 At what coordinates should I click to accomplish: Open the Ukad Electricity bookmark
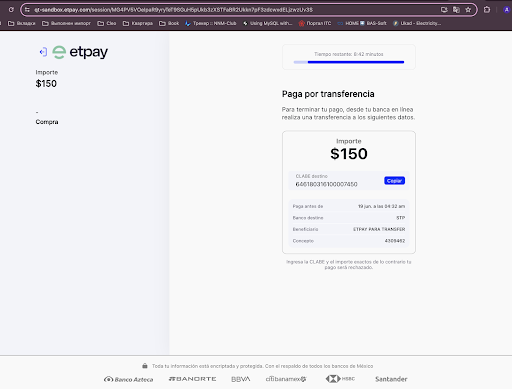pyautogui.click(x=417, y=23)
